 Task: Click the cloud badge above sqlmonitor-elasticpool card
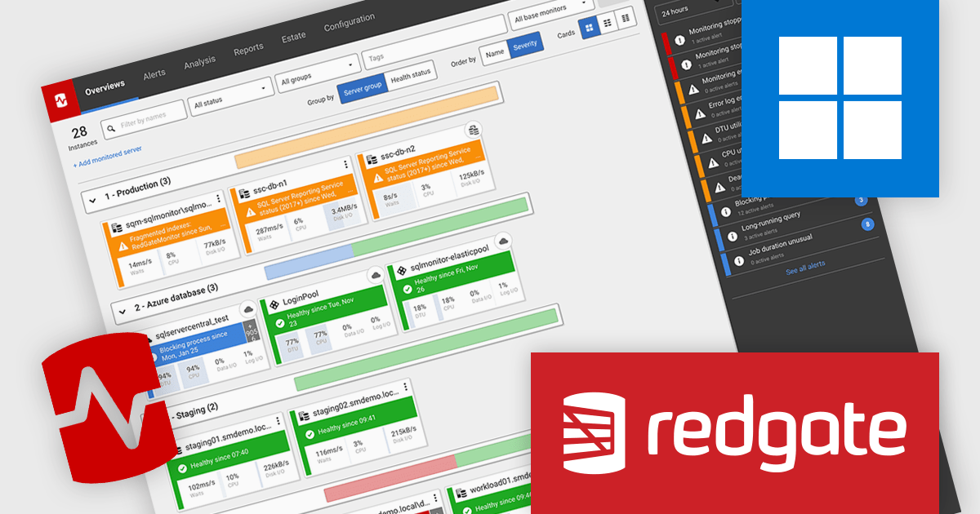pyautogui.click(x=503, y=239)
